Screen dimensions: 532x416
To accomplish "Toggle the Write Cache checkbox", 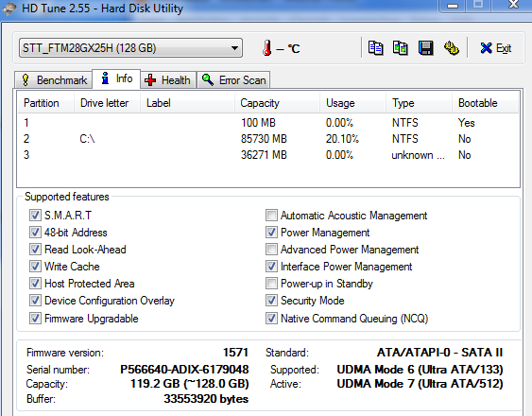I will [35, 267].
